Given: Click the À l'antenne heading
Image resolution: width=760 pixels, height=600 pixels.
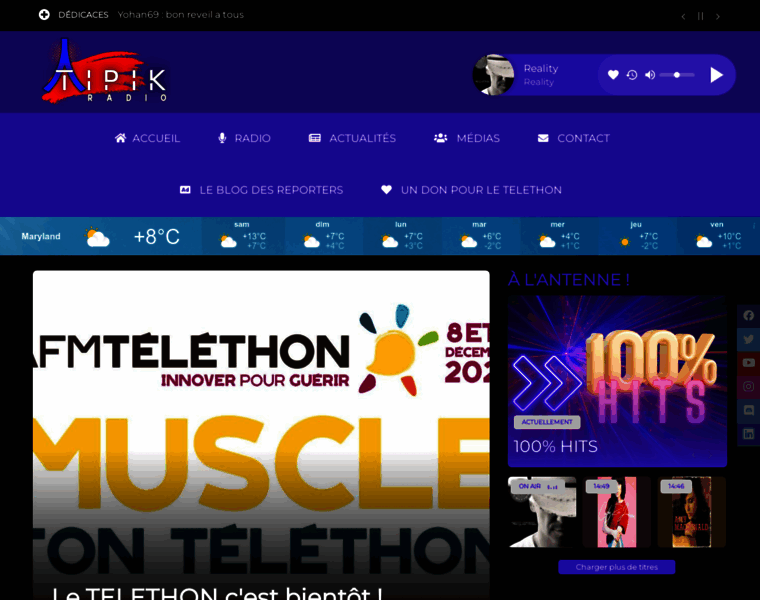Looking at the screenshot, I should point(569,280).
